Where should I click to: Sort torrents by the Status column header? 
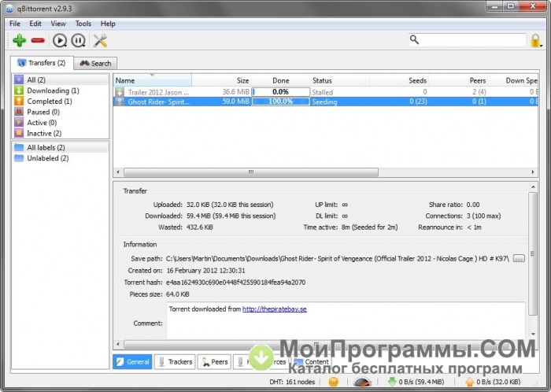pos(340,80)
